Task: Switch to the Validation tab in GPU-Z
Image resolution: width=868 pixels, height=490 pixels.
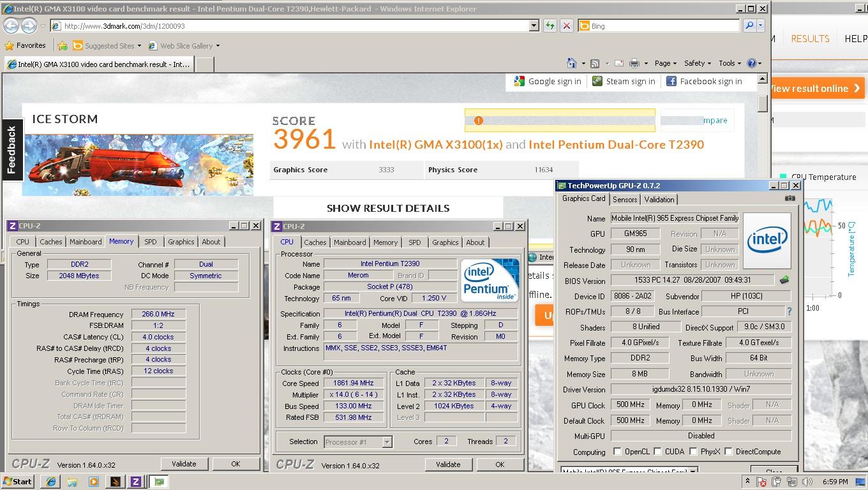Action: [x=659, y=199]
